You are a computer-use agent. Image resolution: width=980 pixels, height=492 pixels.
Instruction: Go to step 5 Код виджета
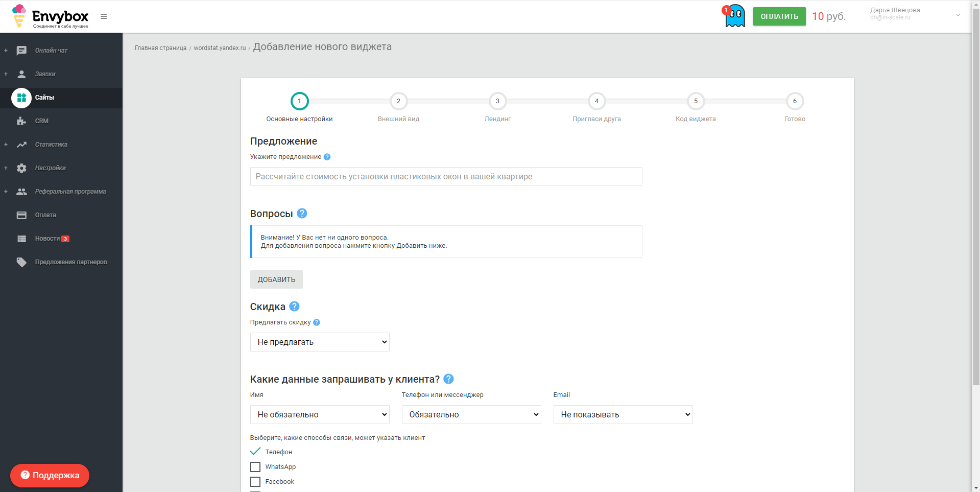click(x=696, y=101)
